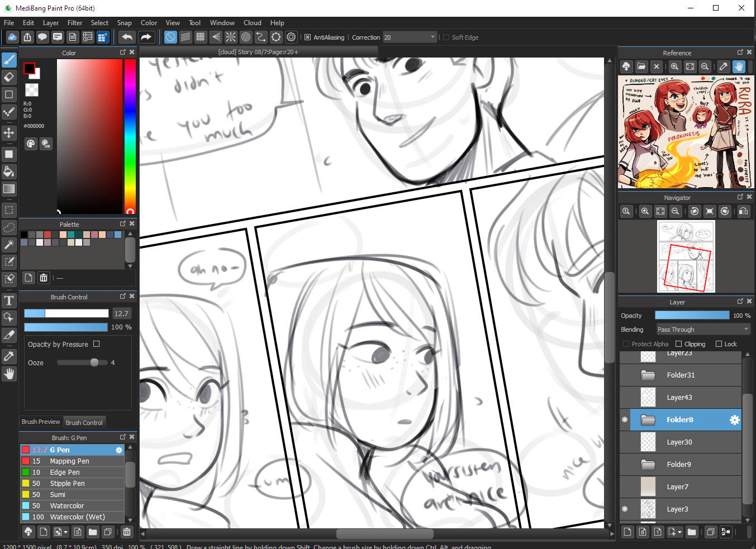Toggle the AntiAliasing checkbox
756x549 pixels.
[x=307, y=37]
